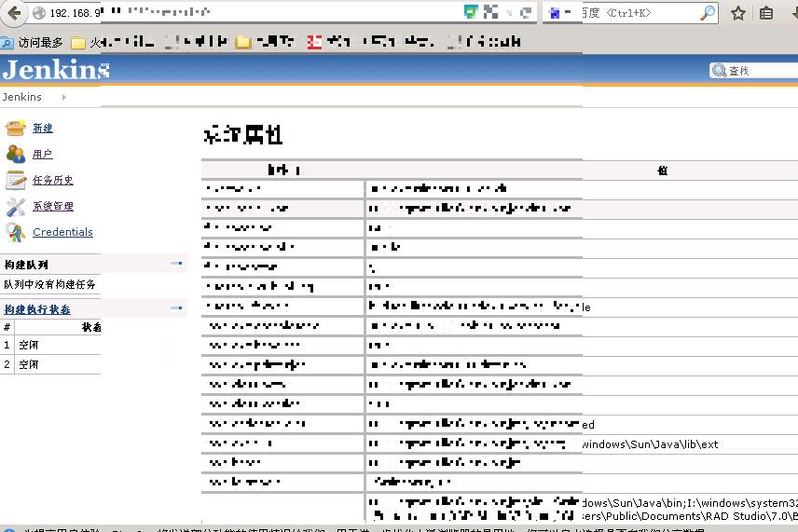The width and height of the screenshot is (798, 532).
Task: Open the 访问最多 bookmarks item
Action: coord(33,42)
